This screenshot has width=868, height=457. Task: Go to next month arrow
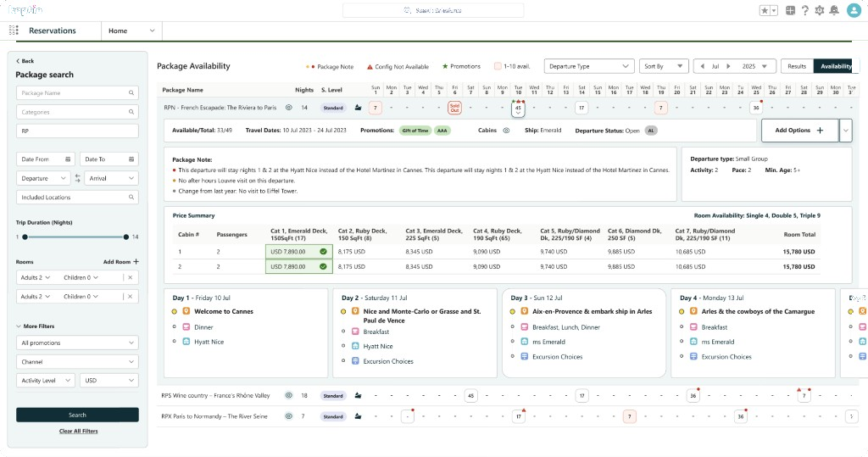728,66
